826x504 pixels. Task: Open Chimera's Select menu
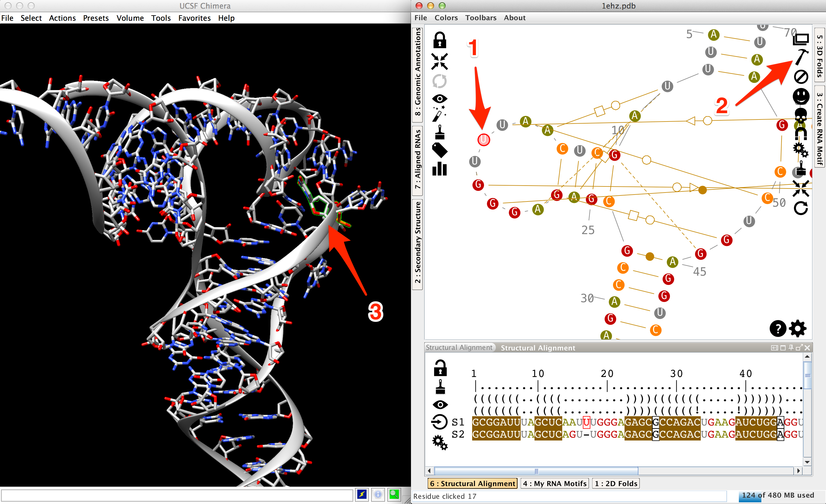tap(31, 18)
